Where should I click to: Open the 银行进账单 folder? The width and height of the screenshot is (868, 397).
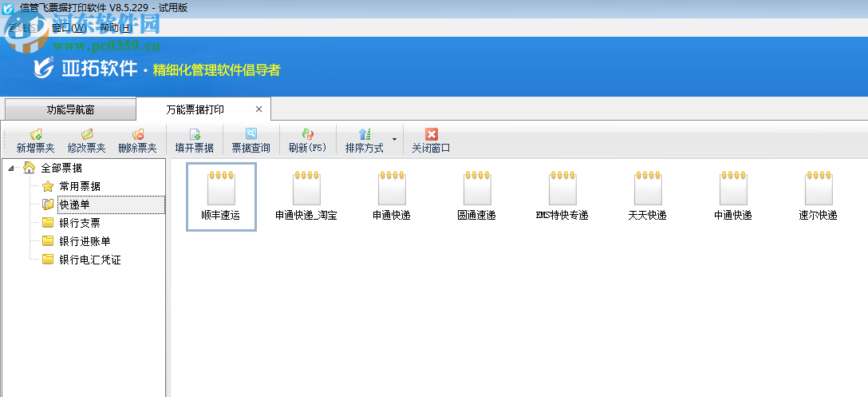85,241
